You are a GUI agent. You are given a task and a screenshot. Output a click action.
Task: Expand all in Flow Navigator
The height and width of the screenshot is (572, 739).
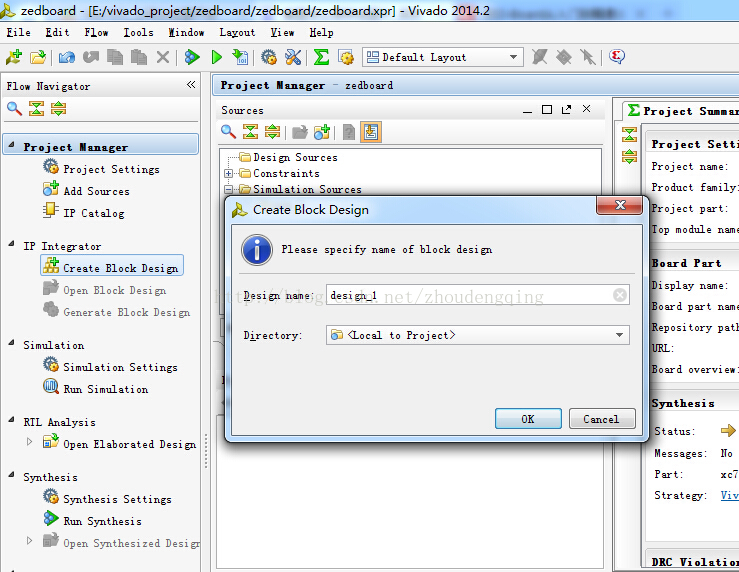pyautogui.click(x=58, y=108)
